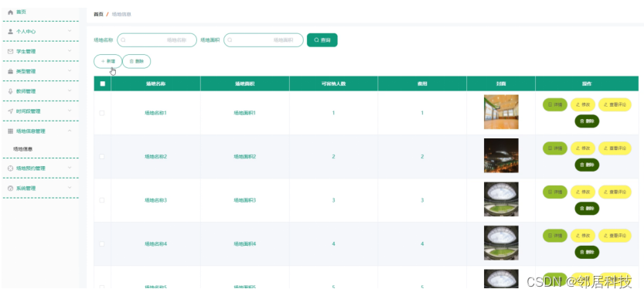Click the ball icon for 场地预约管理

point(11,168)
